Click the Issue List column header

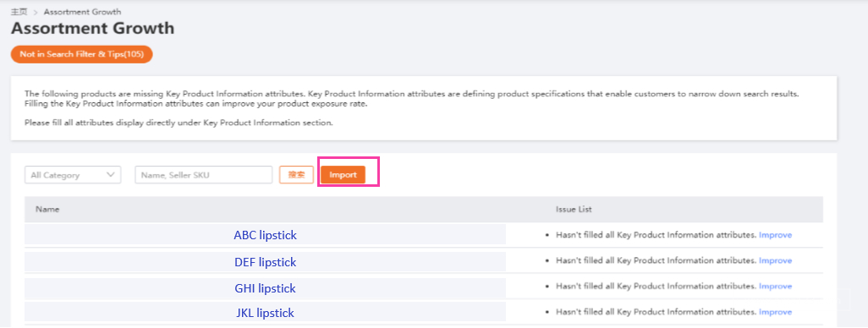[x=574, y=210]
